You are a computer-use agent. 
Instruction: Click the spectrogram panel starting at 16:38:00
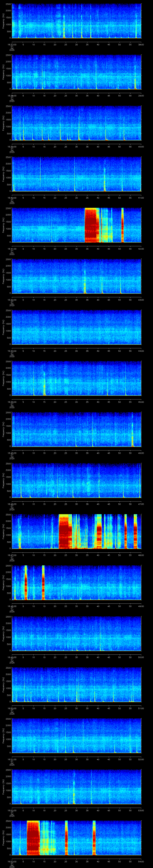click(x=77, y=72)
